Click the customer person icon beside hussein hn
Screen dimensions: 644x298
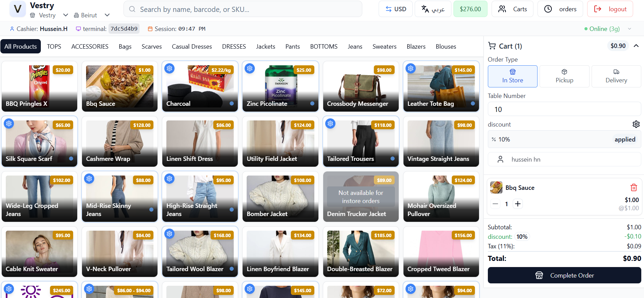[500, 159]
